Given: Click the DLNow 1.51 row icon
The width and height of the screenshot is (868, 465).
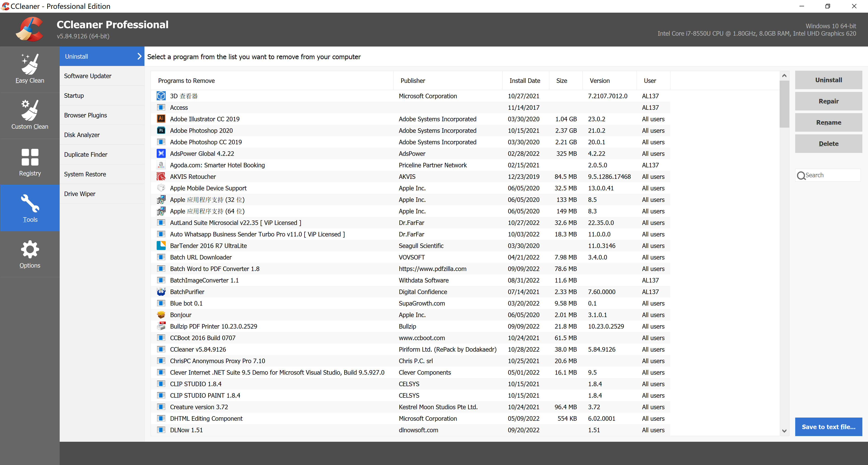Looking at the screenshot, I should 161,430.
